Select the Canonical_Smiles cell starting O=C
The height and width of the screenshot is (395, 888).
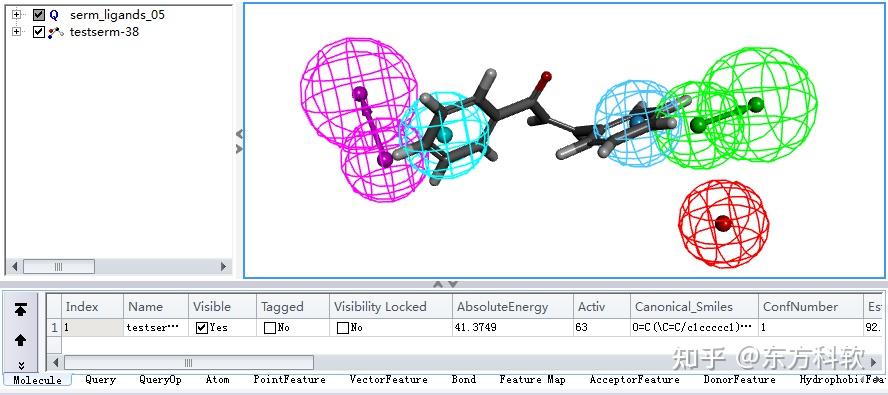pyautogui.click(x=694, y=328)
